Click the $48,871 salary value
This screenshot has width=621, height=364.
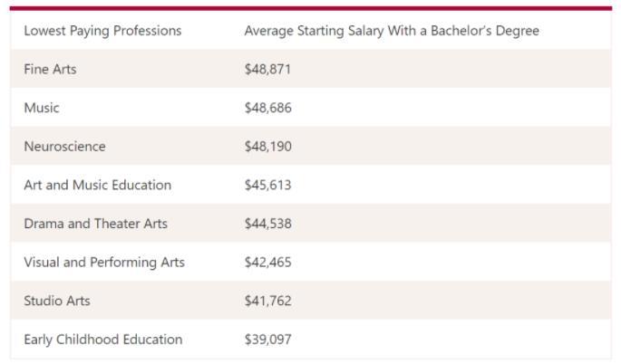click(x=267, y=69)
